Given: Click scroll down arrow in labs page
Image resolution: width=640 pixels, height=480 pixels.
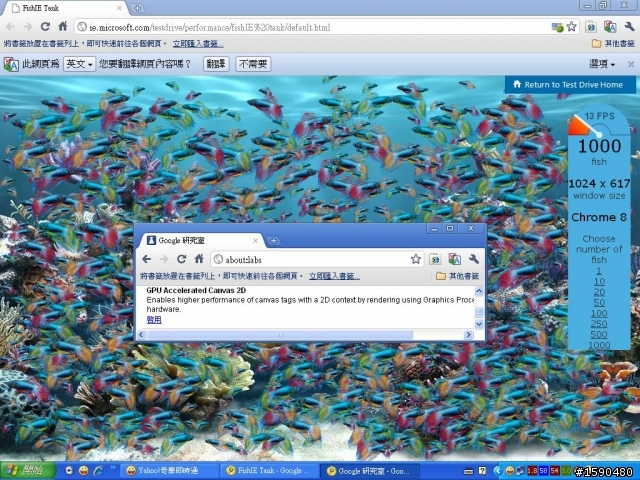Looking at the screenshot, I should click(479, 324).
